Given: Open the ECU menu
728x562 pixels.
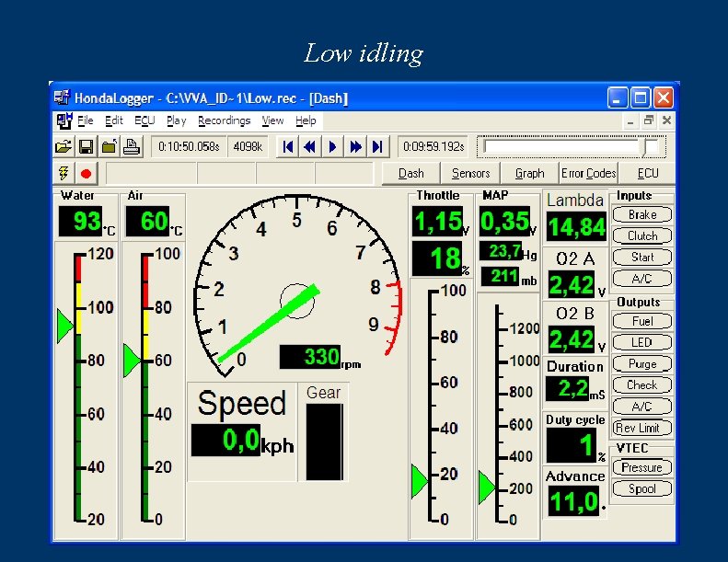Looking at the screenshot, I should pyautogui.click(x=144, y=120).
